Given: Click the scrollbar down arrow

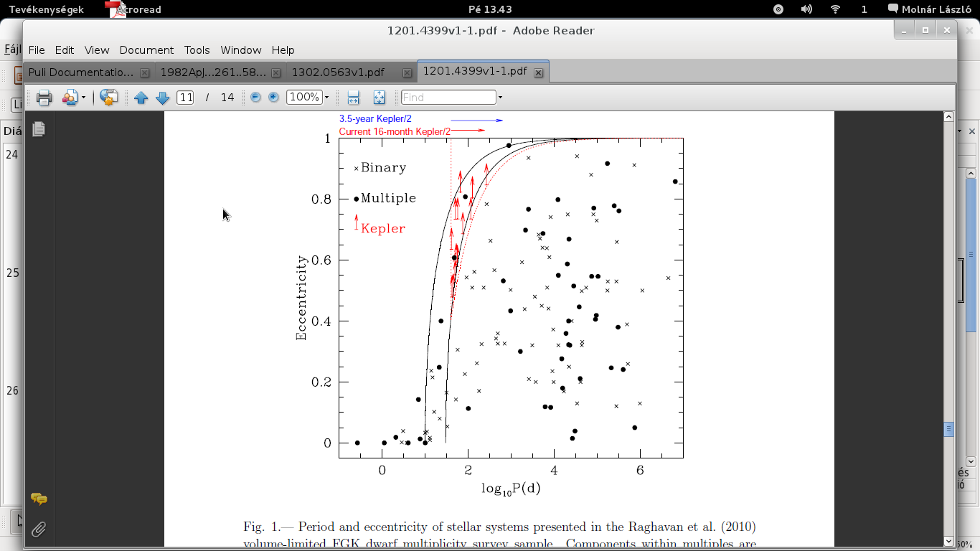Looking at the screenshot, I should [x=948, y=541].
